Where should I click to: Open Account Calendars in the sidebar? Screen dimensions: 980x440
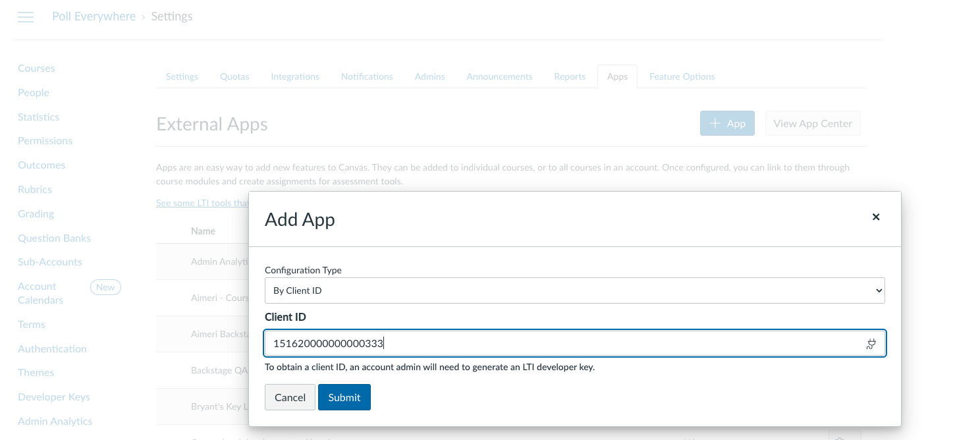(41, 293)
